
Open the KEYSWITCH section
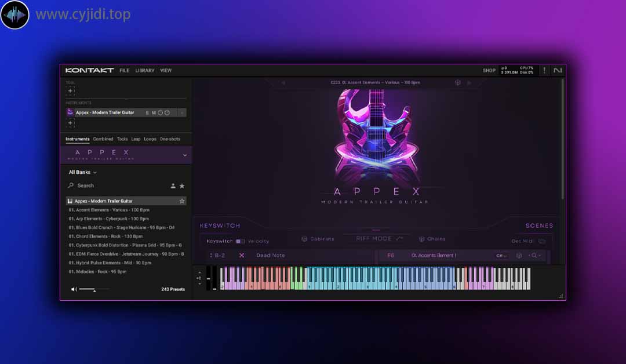click(220, 226)
